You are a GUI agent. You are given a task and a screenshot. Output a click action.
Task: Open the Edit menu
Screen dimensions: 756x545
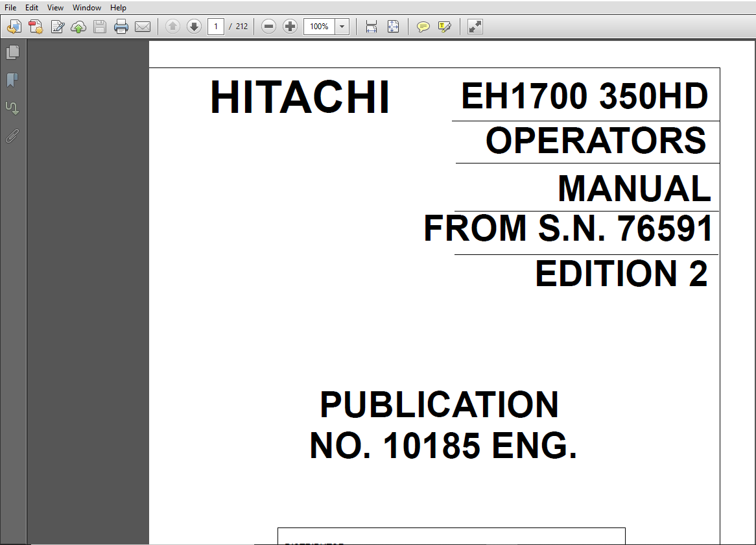pos(31,8)
